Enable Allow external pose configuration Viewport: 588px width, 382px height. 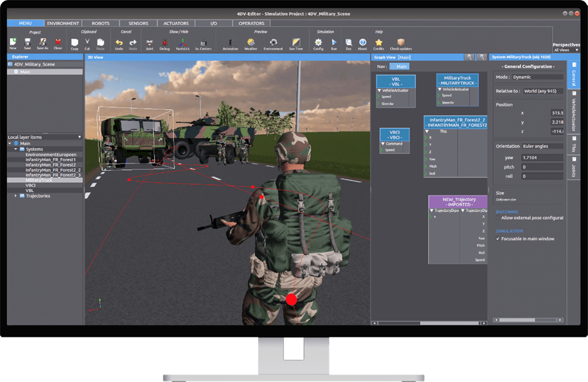click(497, 217)
